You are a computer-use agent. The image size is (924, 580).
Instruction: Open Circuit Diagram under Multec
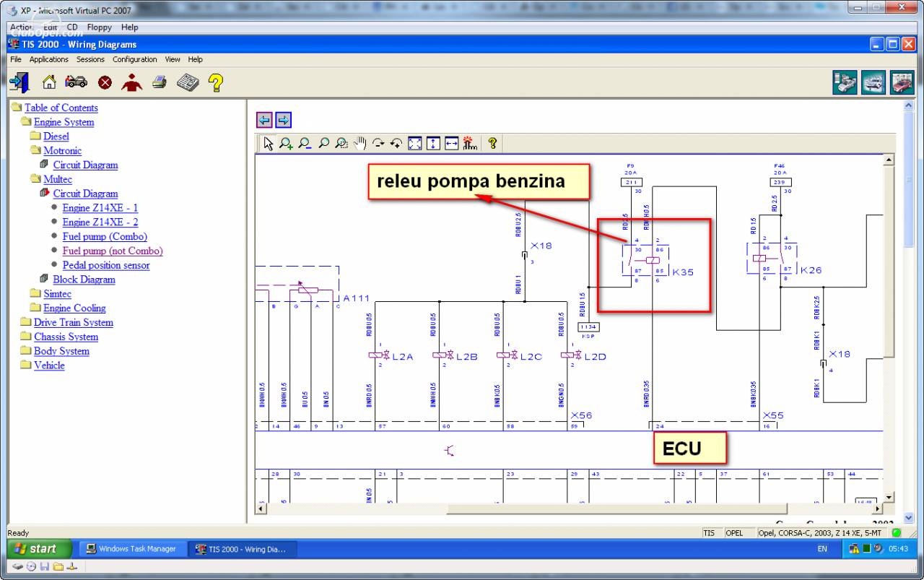pos(85,194)
